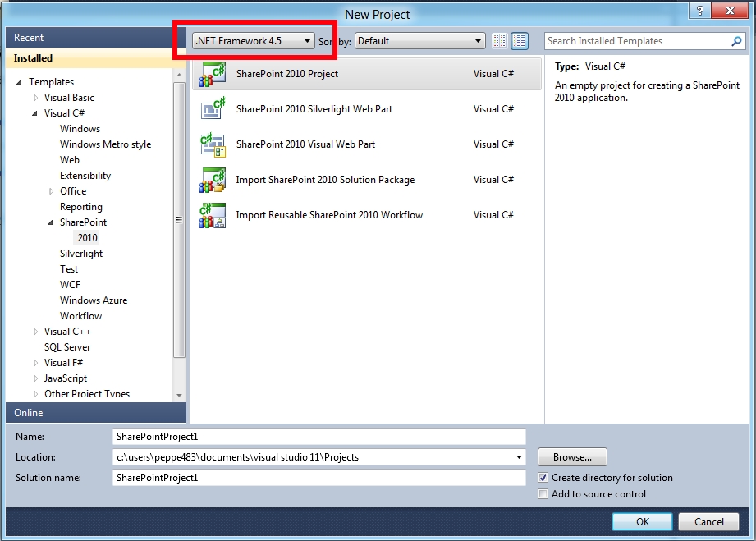Viewport: 756px width, 541px height.
Task: Click the search magnifier icon
Action: tap(736, 42)
